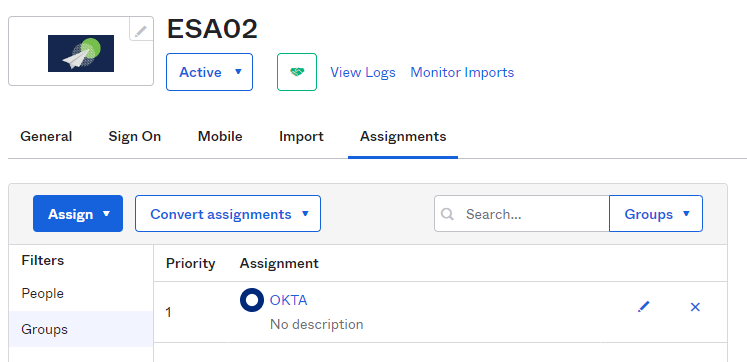The width and height of the screenshot is (747, 362).
Task: Click the OKTA group circle icon
Action: pyautogui.click(x=252, y=300)
